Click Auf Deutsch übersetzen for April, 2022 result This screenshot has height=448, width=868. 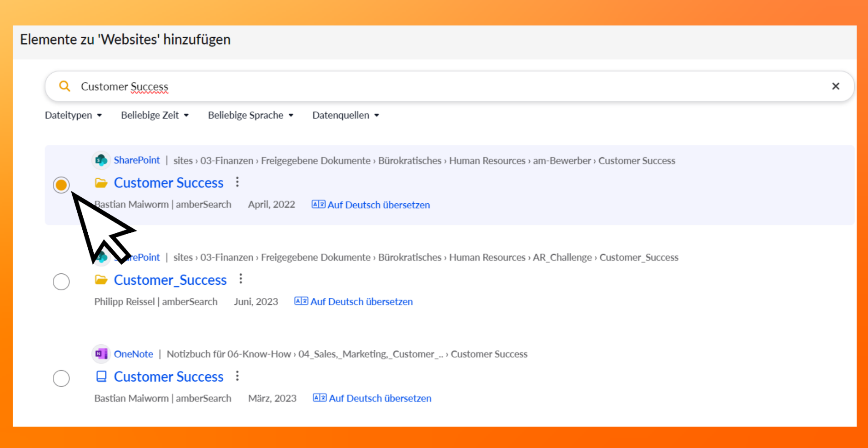pos(378,205)
